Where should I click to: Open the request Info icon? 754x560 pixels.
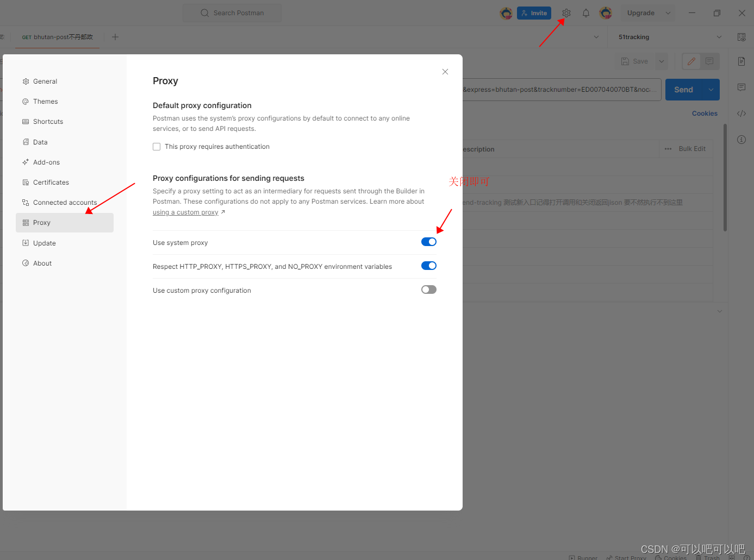pyautogui.click(x=741, y=140)
